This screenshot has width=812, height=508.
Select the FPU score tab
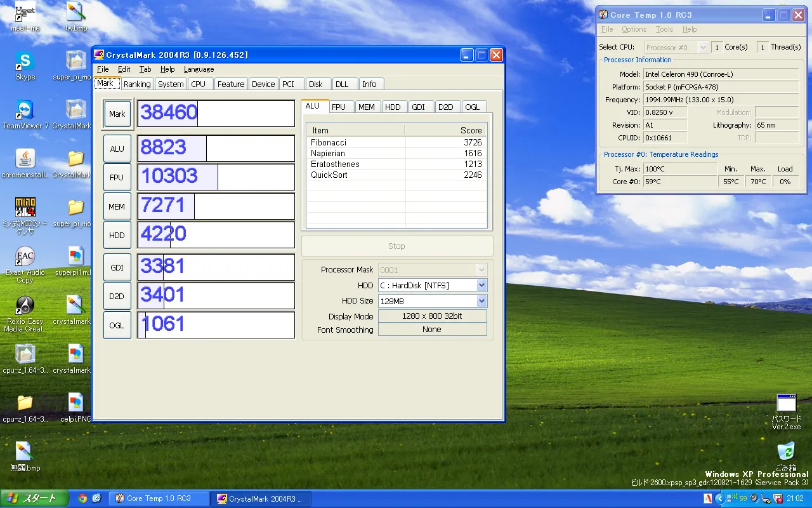(x=338, y=107)
